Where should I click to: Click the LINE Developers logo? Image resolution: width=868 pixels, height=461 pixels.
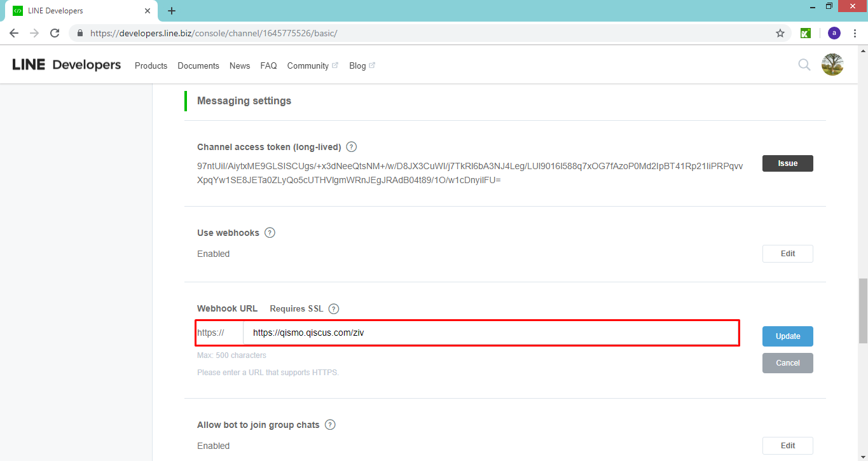point(67,65)
